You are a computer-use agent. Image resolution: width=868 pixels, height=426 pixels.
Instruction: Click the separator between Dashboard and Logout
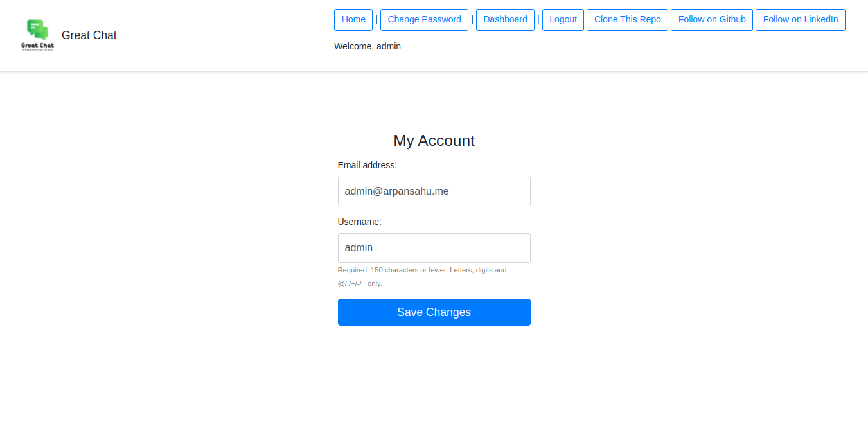click(x=538, y=19)
